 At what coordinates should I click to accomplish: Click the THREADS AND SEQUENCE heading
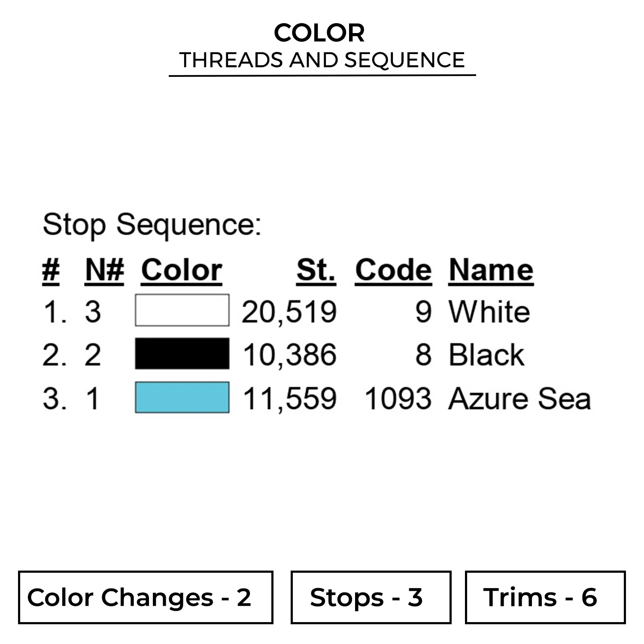[x=322, y=60]
